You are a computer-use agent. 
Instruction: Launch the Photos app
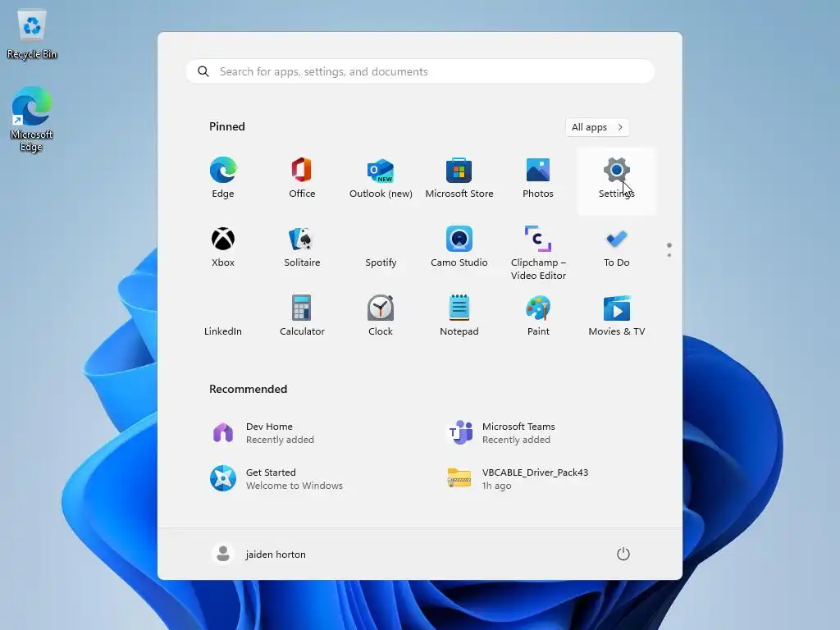coord(538,179)
